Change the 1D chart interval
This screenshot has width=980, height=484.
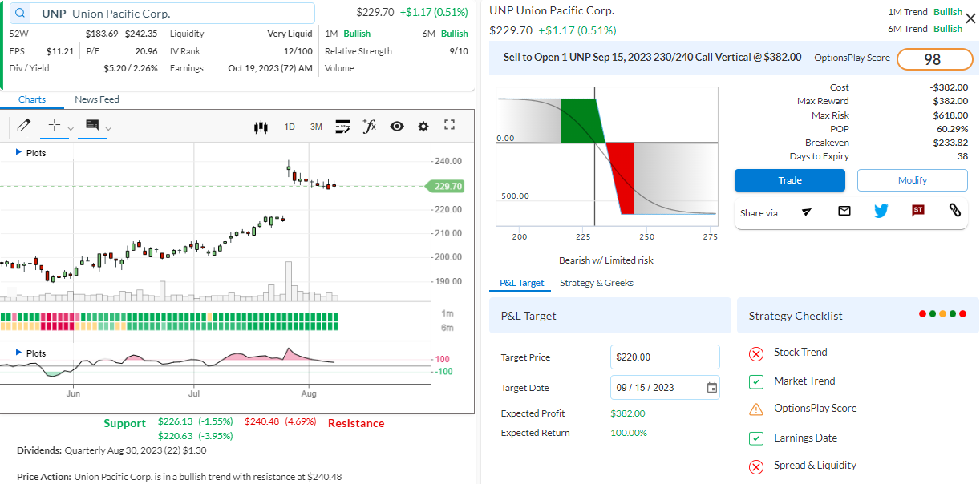point(290,127)
